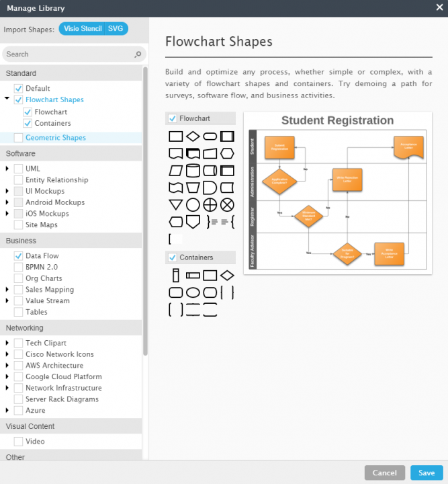This screenshot has width=448, height=484.
Task: Expand the AWS Architecture arrow
Action: tap(7, 365)
